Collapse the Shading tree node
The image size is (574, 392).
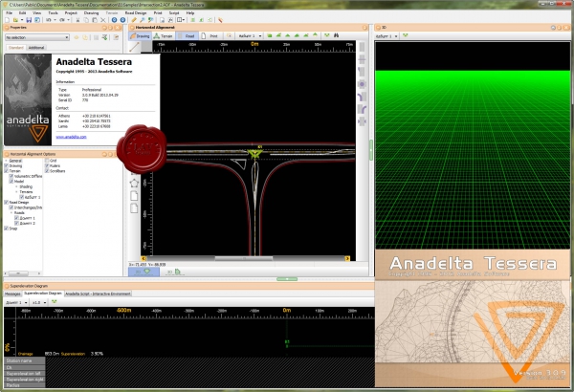click(x=16, y=186)
